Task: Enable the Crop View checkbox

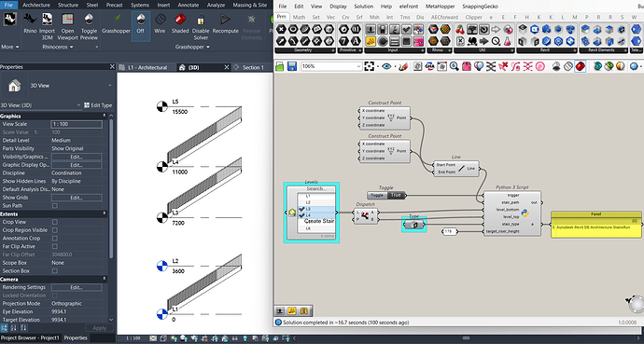Action: [x=55, y=222]
